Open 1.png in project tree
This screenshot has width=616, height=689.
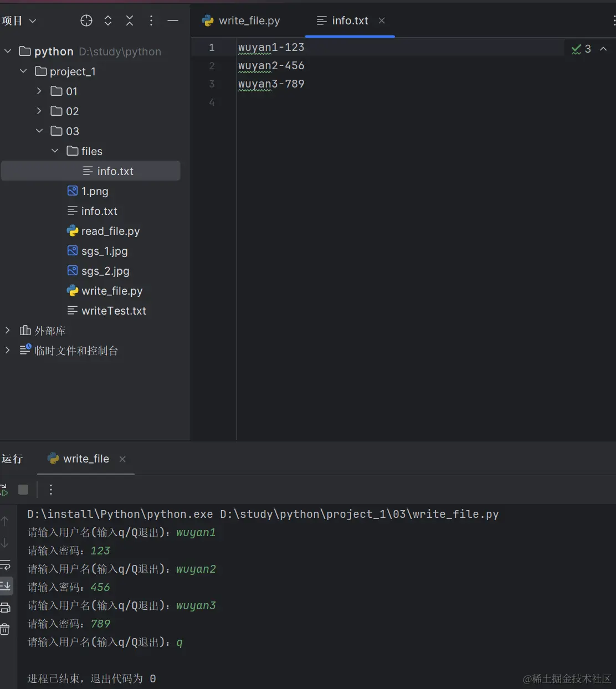88,191
